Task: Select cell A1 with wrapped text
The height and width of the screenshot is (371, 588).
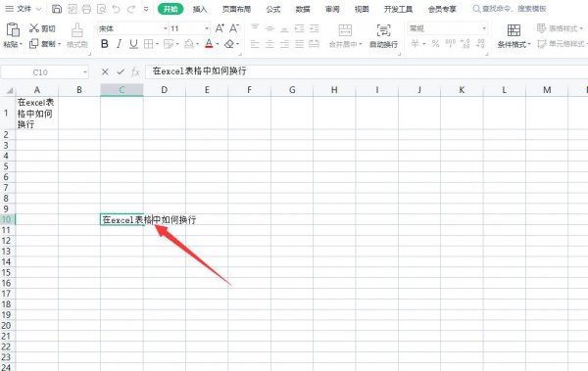Action: coord(37,113)
